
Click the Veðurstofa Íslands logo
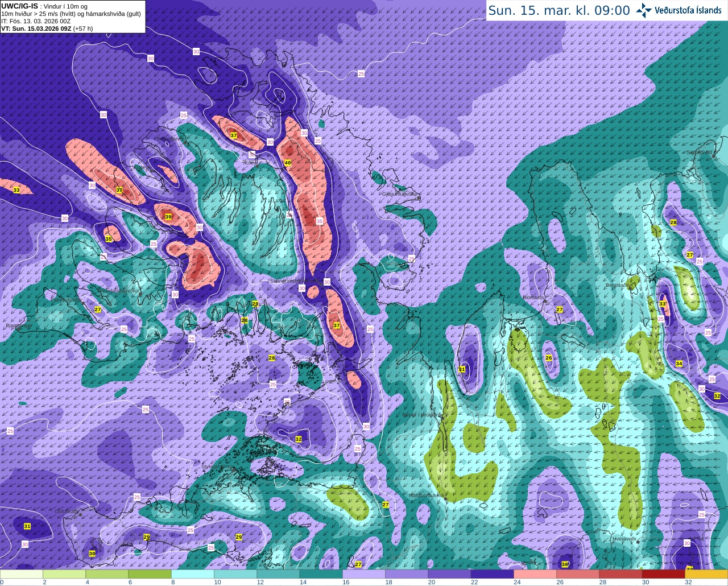tap(679, 10)
